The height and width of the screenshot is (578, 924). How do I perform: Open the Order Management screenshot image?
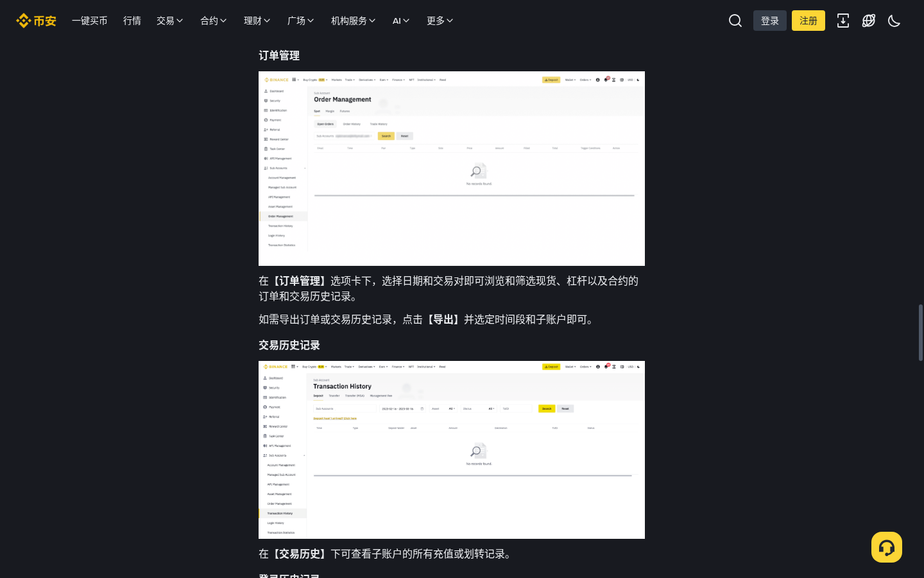point(452,168)
